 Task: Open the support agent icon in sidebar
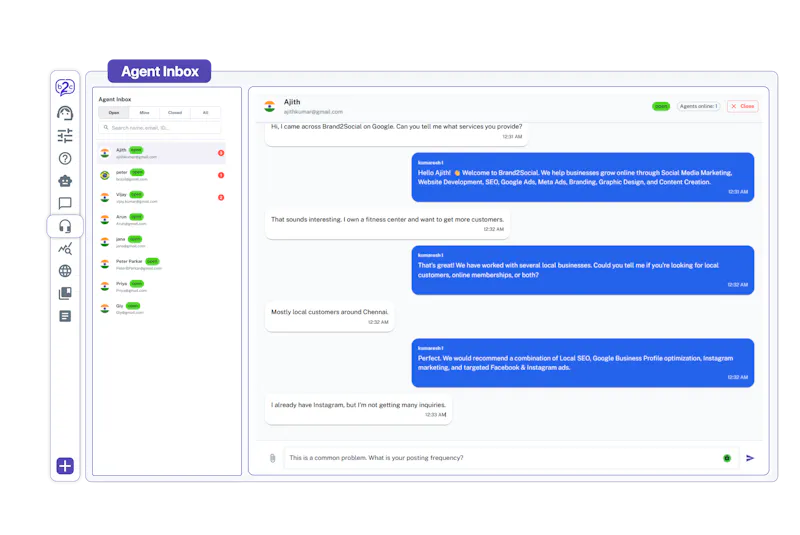[65, 113]
